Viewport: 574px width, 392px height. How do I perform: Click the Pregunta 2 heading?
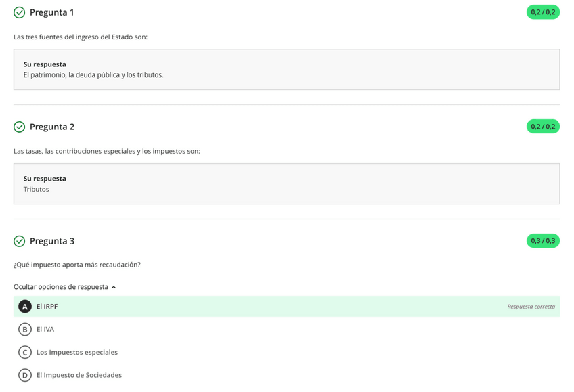[52, 127]
